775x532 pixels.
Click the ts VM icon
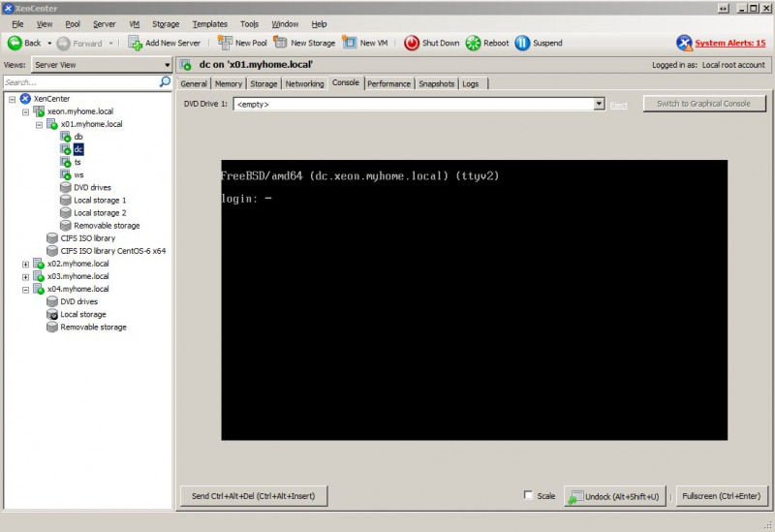pos(66,162)
